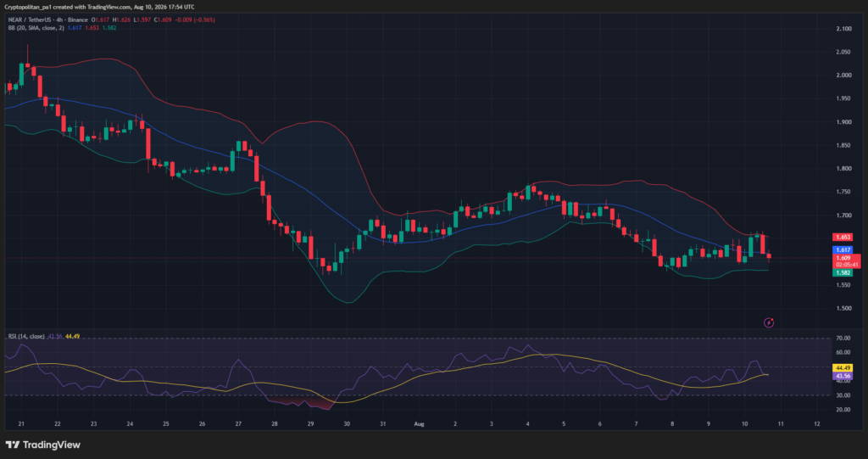Click the 70.00 RSI axis label

click(x=845, y=339)
